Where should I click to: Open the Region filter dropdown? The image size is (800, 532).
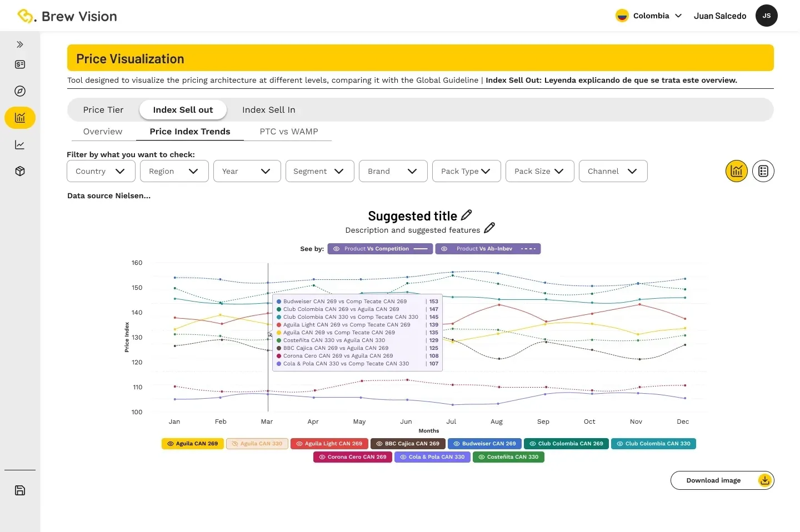[174, 171]
